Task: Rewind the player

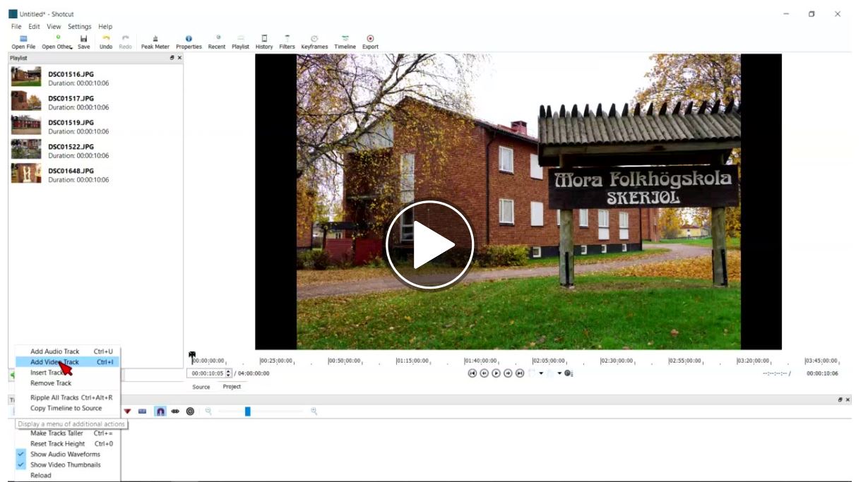Action: [484, 373]
